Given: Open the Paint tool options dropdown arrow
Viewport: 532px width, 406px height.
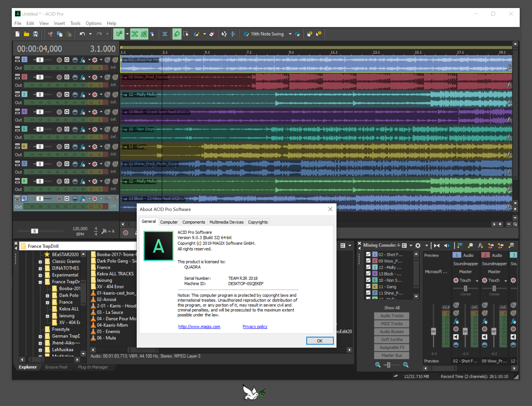Looking at the screenshot, I should (x=205, y=34).
